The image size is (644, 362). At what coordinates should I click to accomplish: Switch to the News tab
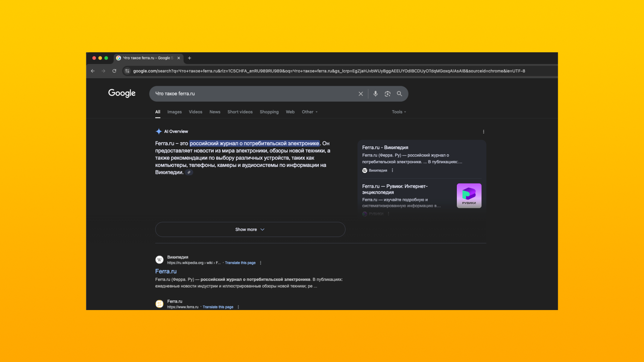[x=215, y=112]
